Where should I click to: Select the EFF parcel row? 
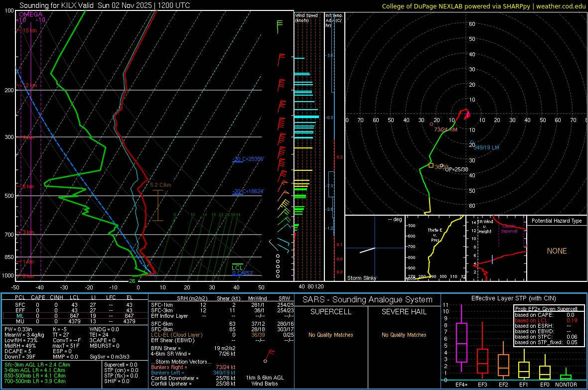[75, 310]
